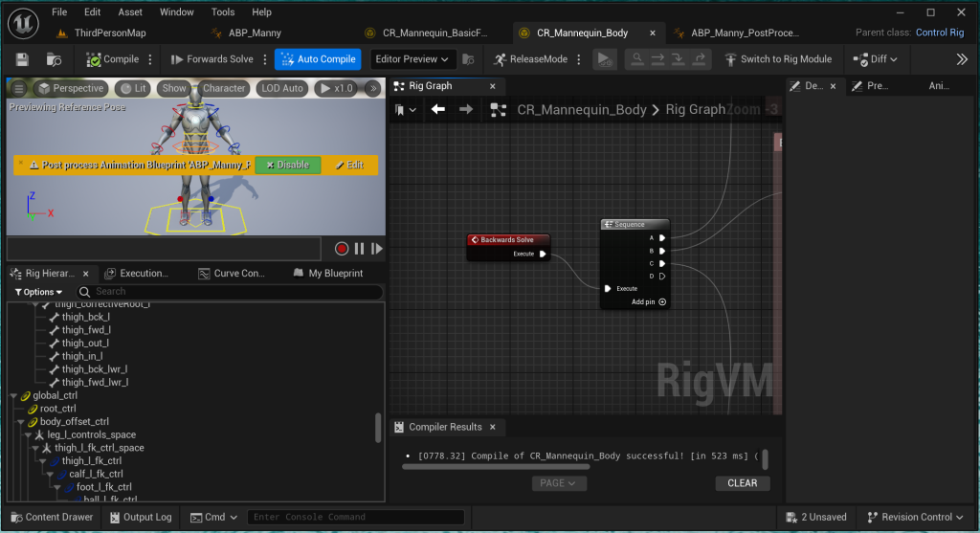Open viewport Show menu
The width and height of the screenshot is (980, 533).
[174, 88]
